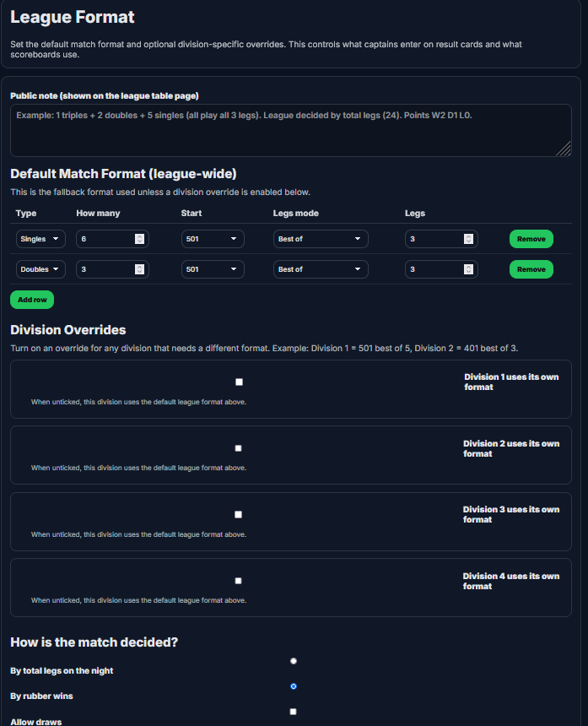Click the Singles row Legs stepper

[x=468, y=239]
